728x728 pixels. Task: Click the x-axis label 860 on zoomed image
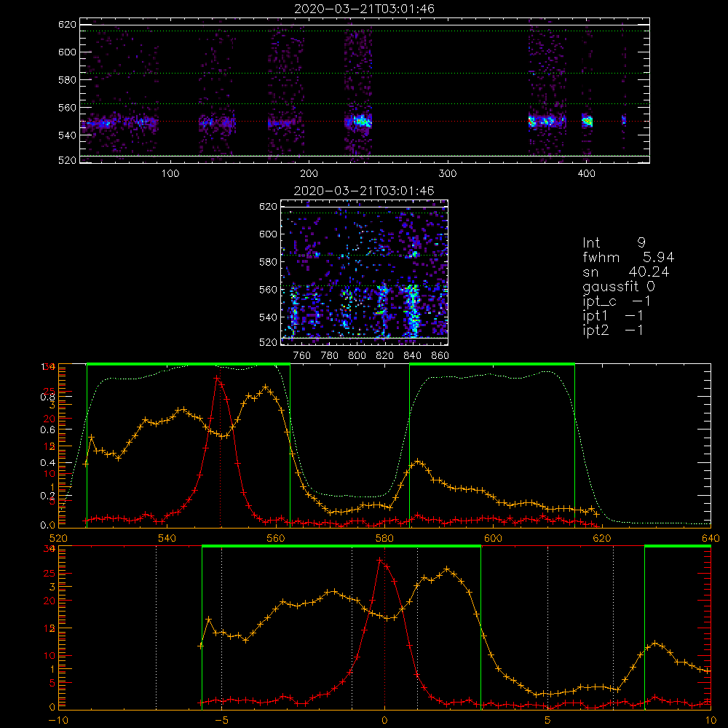(x=440, y=356)
